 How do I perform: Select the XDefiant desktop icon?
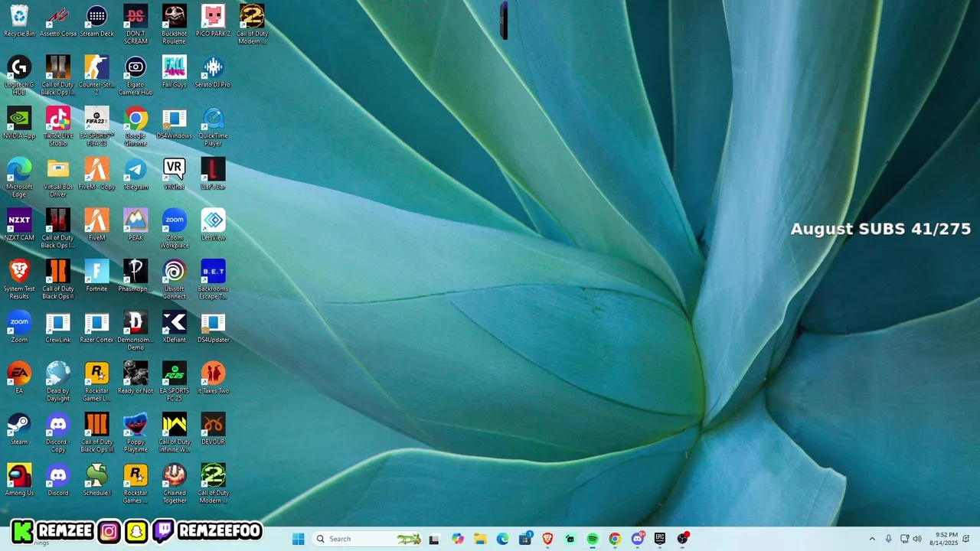point(174,328)
